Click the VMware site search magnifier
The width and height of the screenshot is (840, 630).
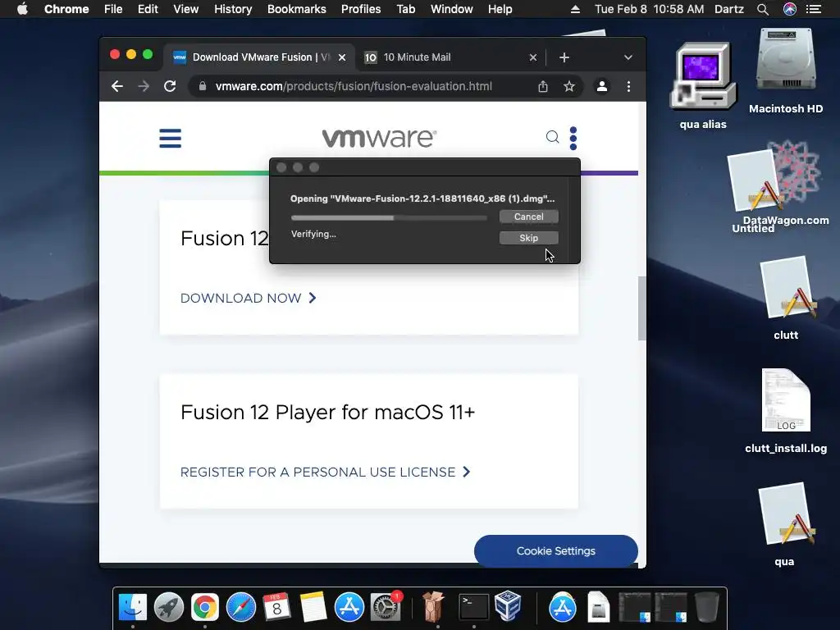[x=552, y=137]
